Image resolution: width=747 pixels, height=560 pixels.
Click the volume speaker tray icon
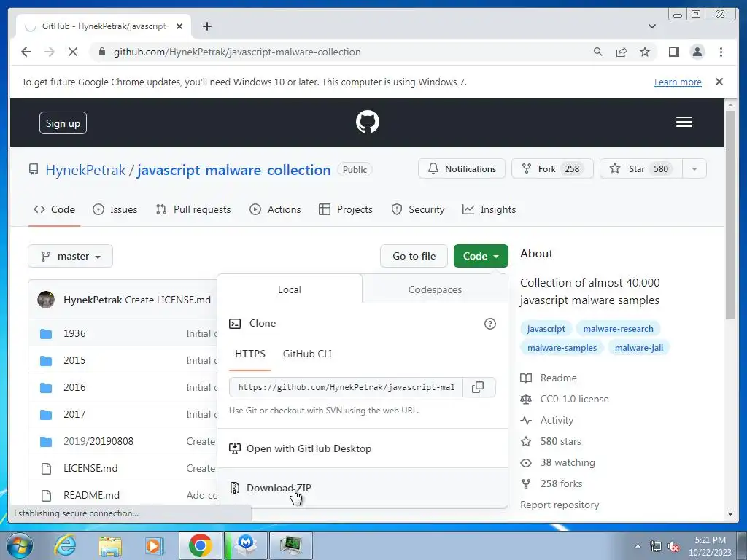[x=673, y=547]
